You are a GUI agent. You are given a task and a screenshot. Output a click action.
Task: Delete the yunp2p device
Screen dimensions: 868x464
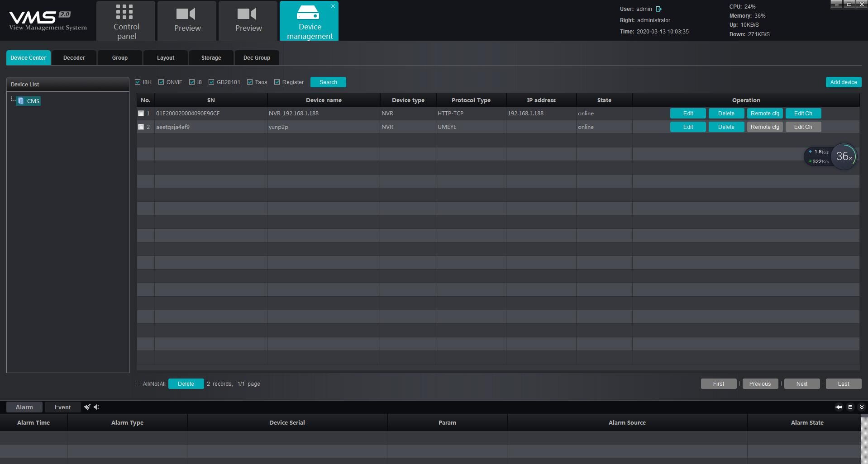726,127
